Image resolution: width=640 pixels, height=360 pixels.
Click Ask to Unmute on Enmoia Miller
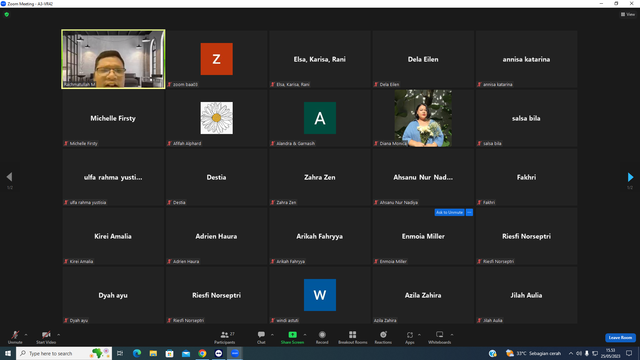pos(449,212)
